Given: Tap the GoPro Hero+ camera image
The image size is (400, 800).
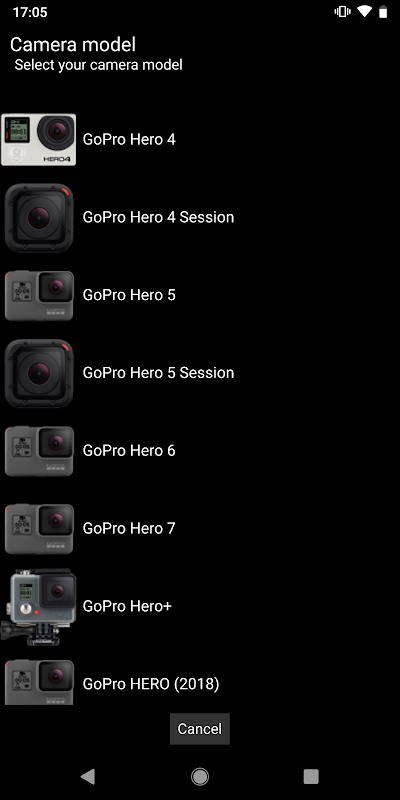Looking at the screenshot, I should (39, 607).
